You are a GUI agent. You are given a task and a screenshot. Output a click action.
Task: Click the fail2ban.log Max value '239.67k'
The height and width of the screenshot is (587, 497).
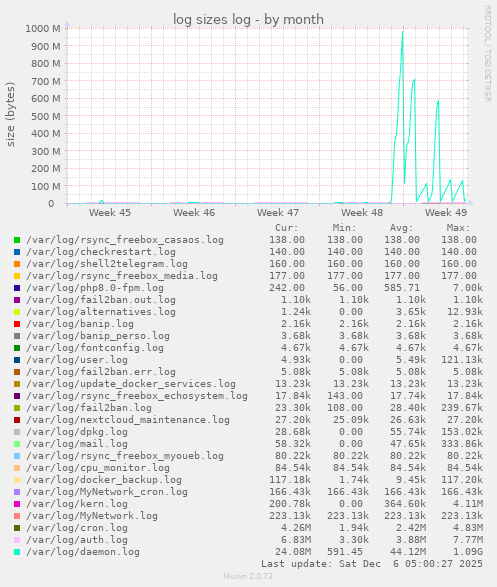pos(462,408)
